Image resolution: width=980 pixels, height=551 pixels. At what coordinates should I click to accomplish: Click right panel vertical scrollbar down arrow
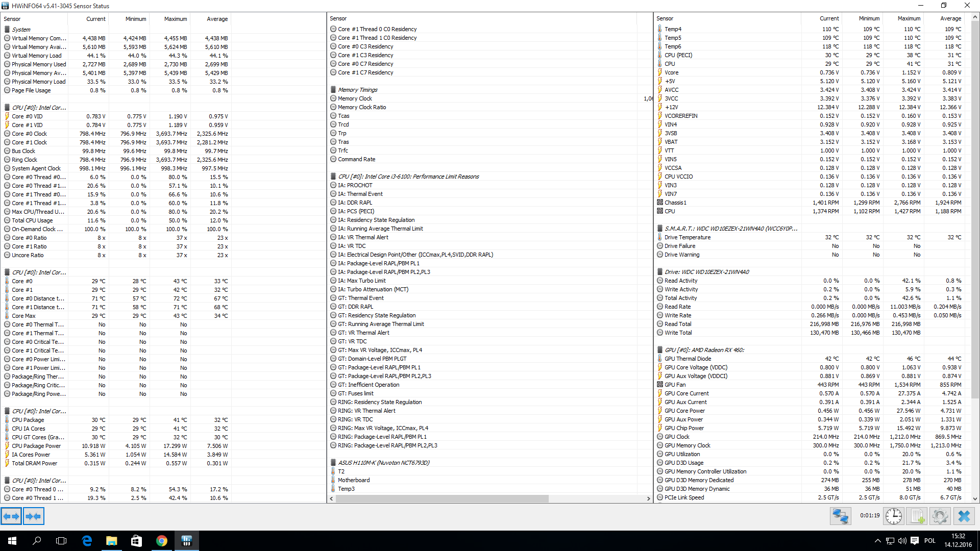pos(975,498)
